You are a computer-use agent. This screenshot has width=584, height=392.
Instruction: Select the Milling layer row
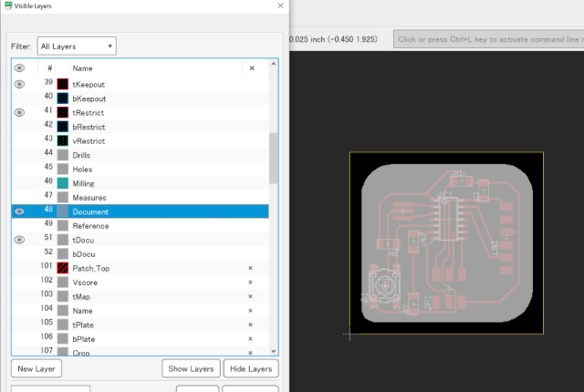140,183
